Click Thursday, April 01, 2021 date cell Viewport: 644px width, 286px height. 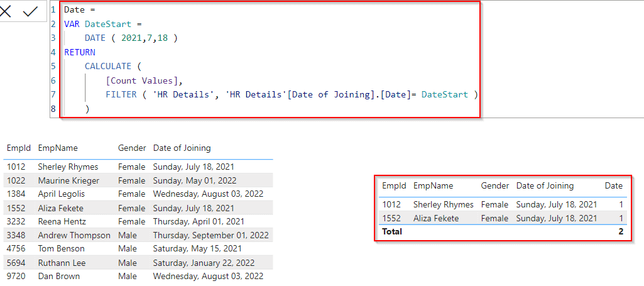199,221
